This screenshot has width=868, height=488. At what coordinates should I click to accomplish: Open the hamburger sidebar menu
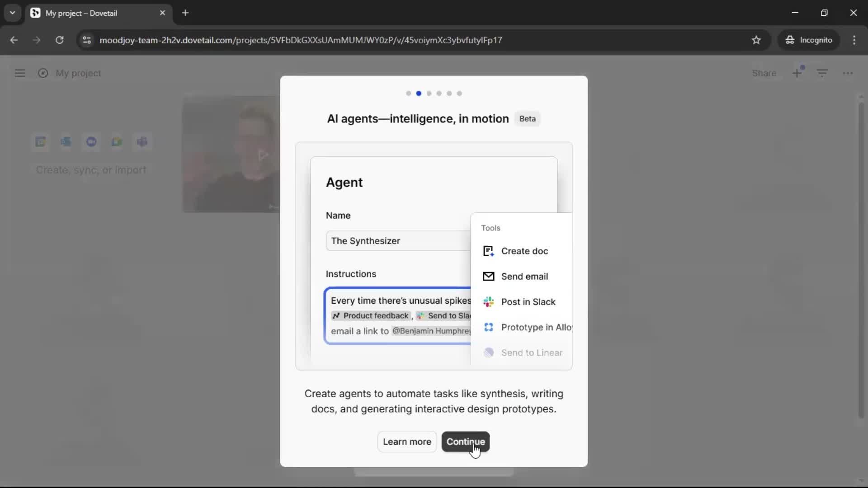tap(20, 73)
